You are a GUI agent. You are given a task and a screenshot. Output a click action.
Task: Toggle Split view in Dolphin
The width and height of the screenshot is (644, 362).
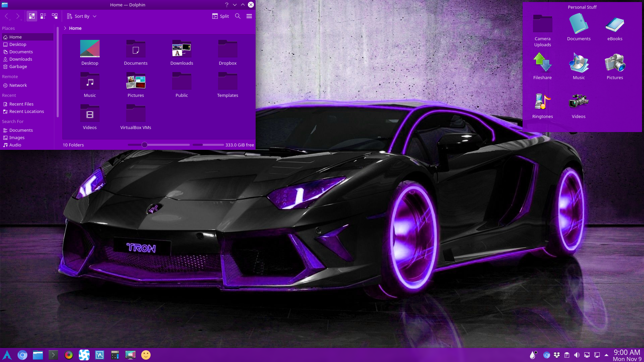(220, 16)
